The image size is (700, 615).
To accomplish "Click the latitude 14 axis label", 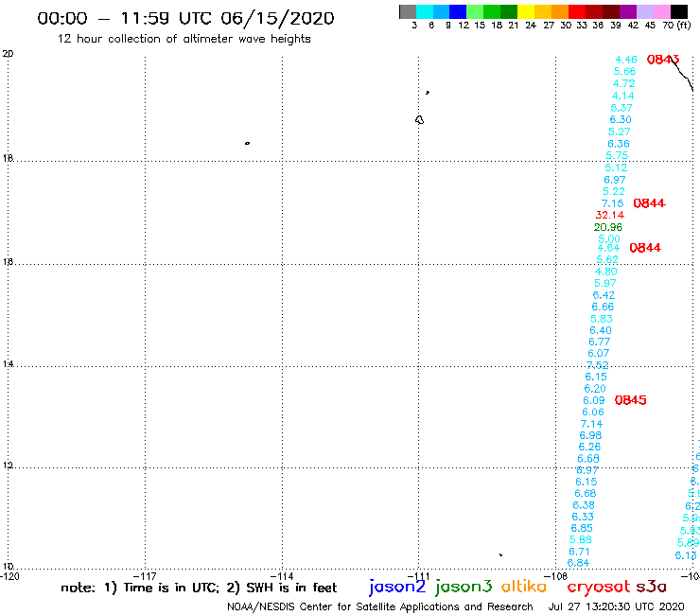I will [x=8, y=364].
